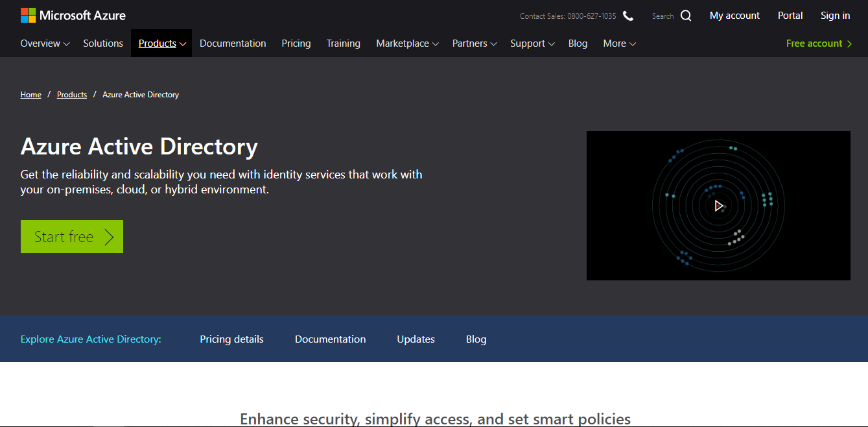
Task: Click the Explore Azure Active Directory label
Action: point(91,339)
